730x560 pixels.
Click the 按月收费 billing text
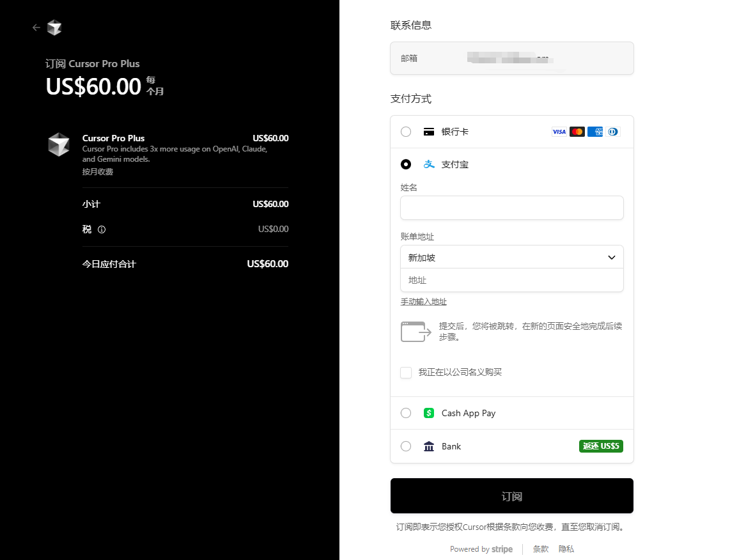coord(98,171)
